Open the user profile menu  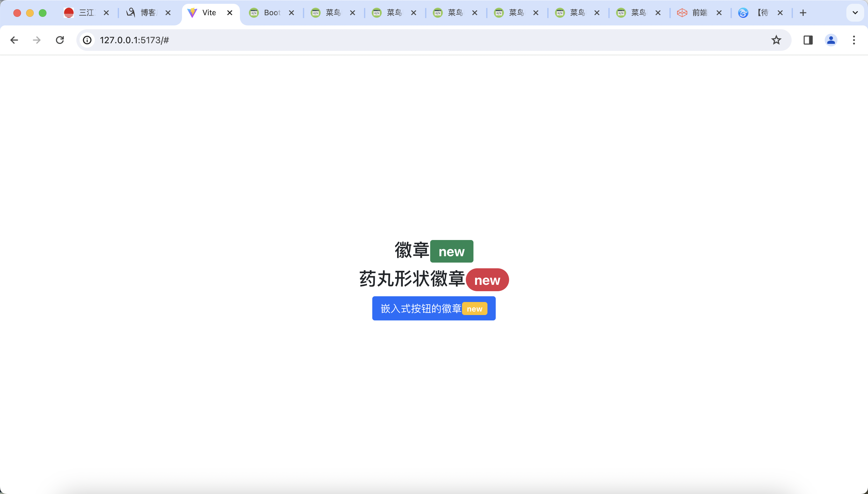coord(831,40)
